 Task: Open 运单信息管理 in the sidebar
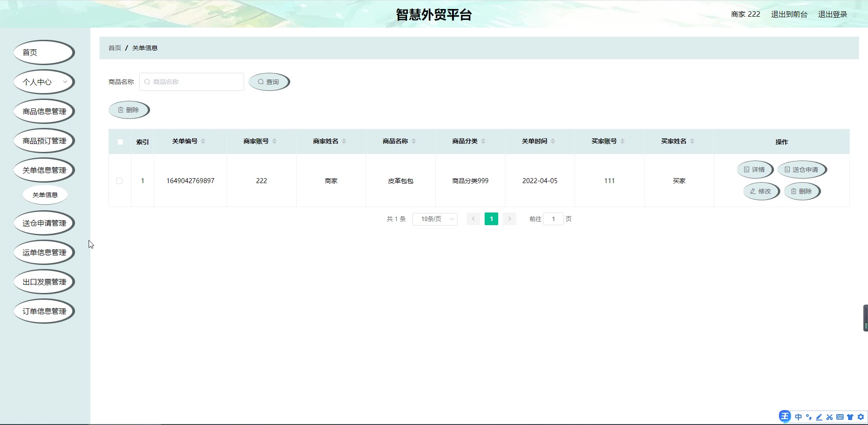tap(44, 252)
